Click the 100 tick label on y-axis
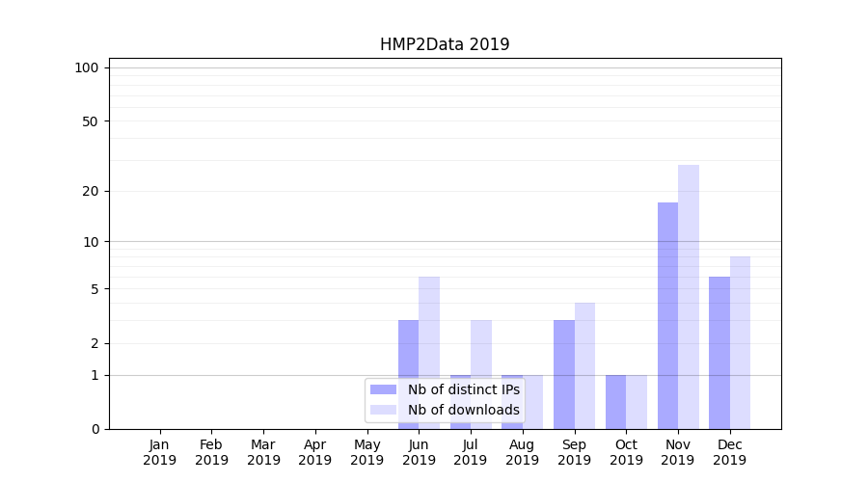Screen dimensions: 868x482 (87, 67)
